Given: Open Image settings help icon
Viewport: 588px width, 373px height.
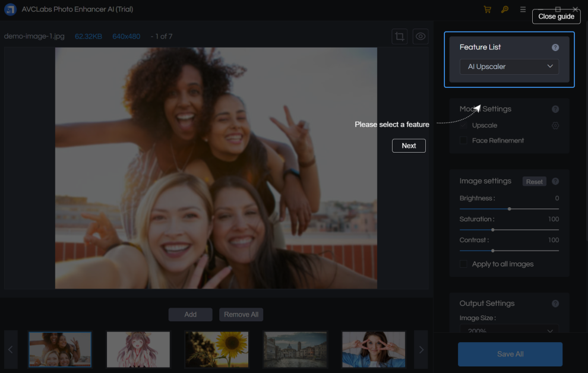Looking at the screenshot, I should (555, 181).
